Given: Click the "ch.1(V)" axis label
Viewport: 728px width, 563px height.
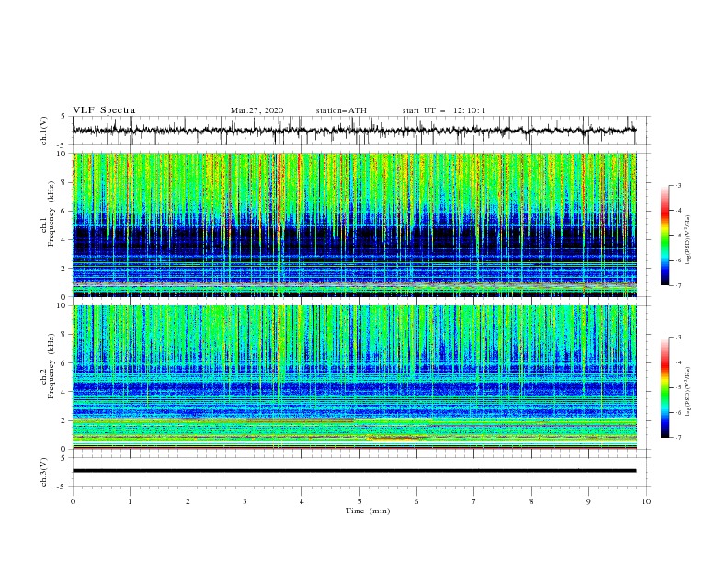Looking at the screenshot, I should [x=44, y=131].
